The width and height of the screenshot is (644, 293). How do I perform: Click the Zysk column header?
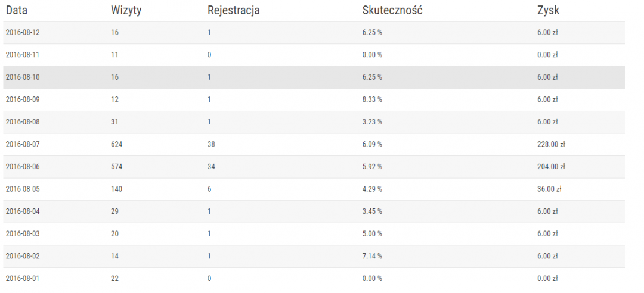tap(548, 10)
